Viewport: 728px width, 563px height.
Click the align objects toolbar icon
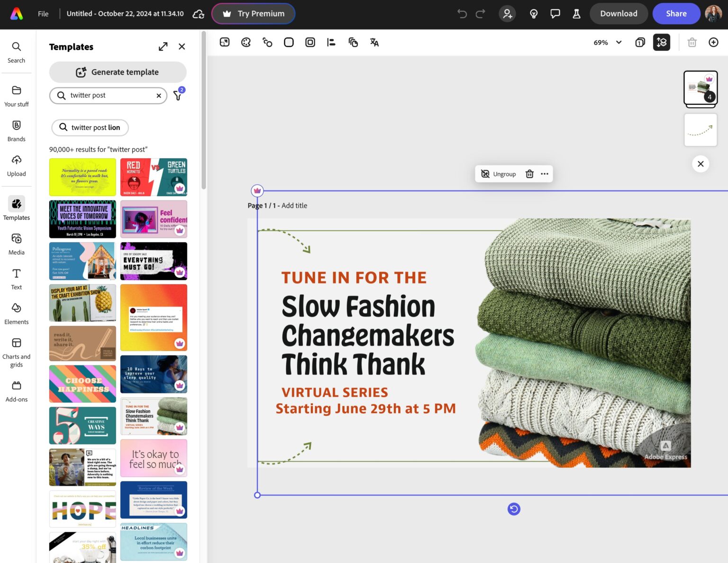tap(331, 43)
